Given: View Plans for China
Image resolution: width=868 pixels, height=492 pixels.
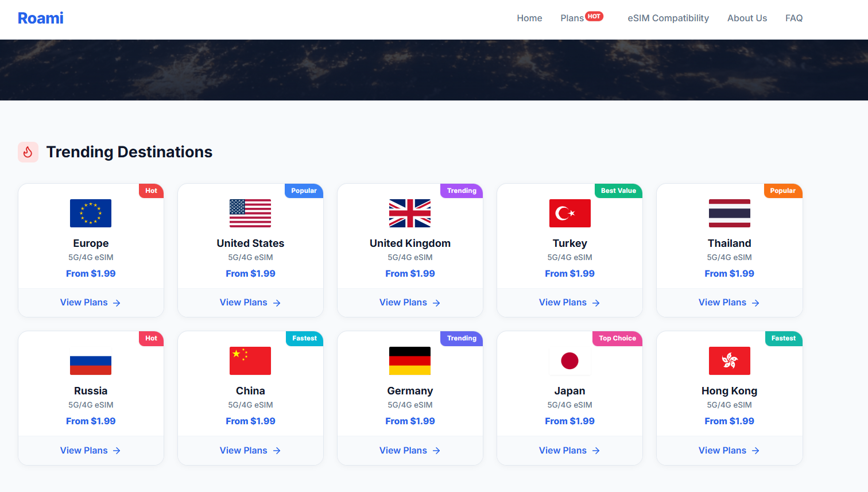Looking at the screenshot, I should point(250,451).
